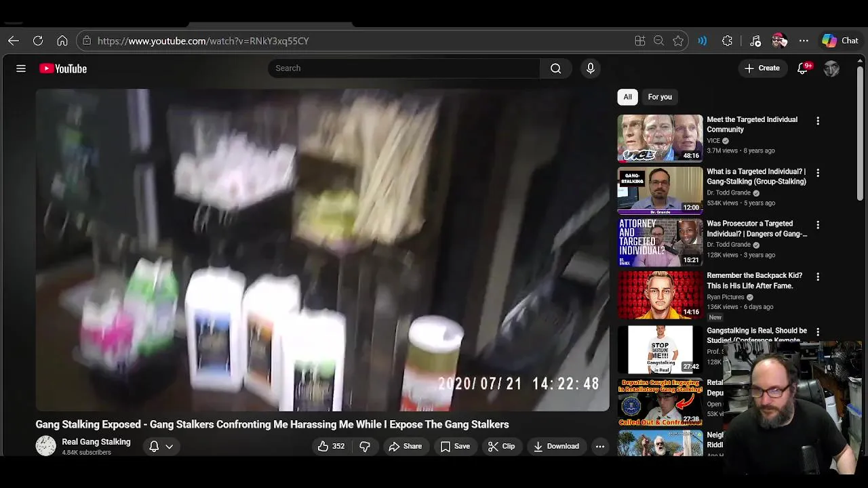Go to the YouTube home logo

pyautogui.click(x=63, y=68)
